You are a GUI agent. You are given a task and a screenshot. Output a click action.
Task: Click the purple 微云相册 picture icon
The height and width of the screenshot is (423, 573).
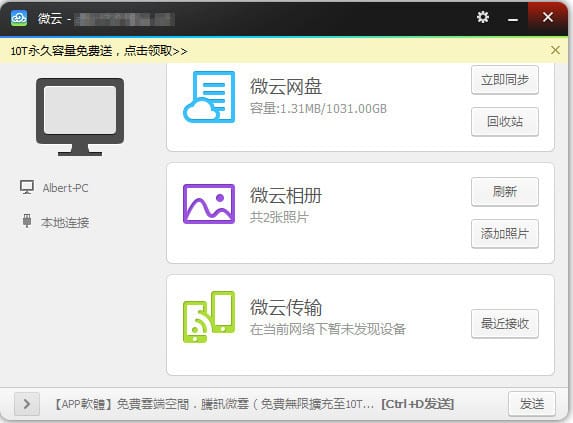tap(209, 204)
